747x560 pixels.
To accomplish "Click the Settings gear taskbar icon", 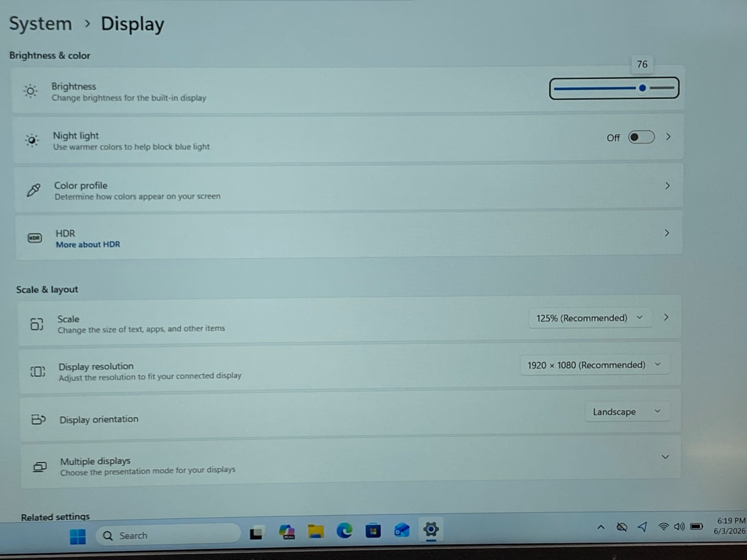I will [x=430, y=529].
